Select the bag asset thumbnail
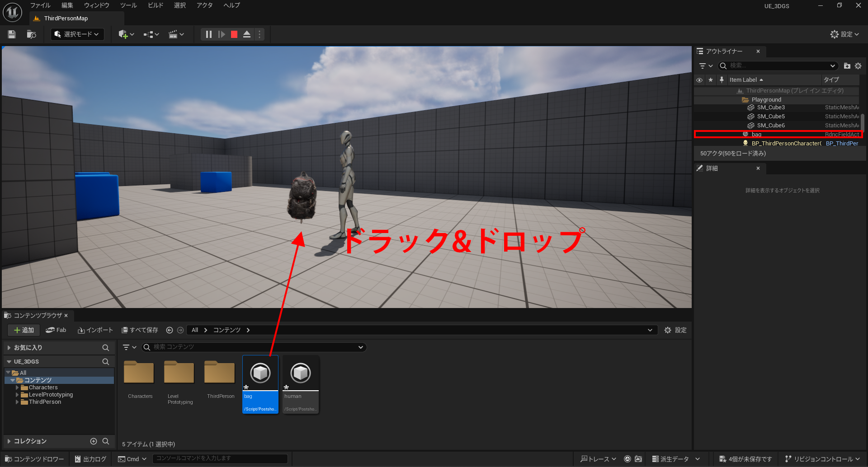This screenshot has width=868, height=467. pyautogui.click(x=260, y=373)
